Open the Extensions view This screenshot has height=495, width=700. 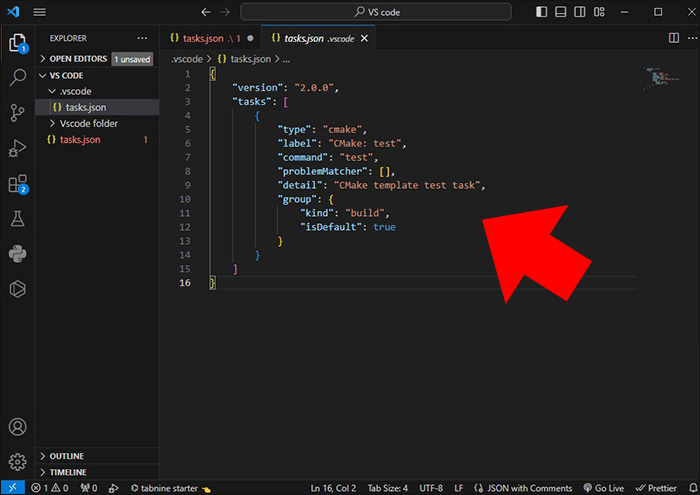tap(17, 184)
